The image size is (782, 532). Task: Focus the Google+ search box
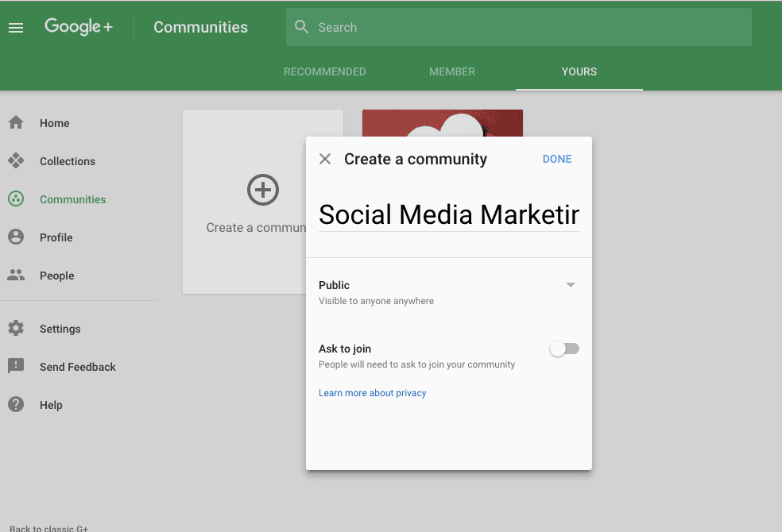tap(525, 27)
